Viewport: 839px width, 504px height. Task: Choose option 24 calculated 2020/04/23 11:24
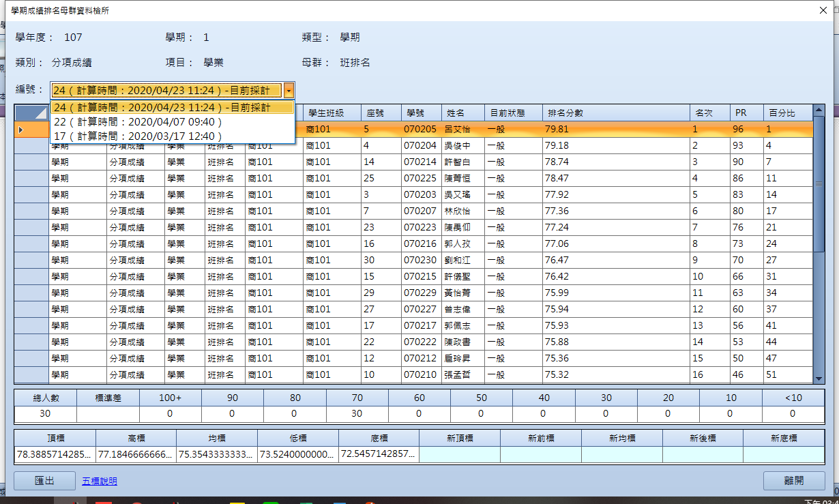172,108
